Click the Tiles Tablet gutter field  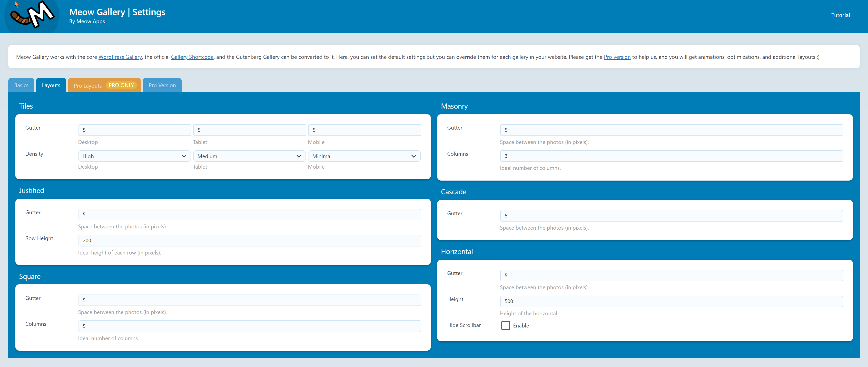tap(250, 130)
